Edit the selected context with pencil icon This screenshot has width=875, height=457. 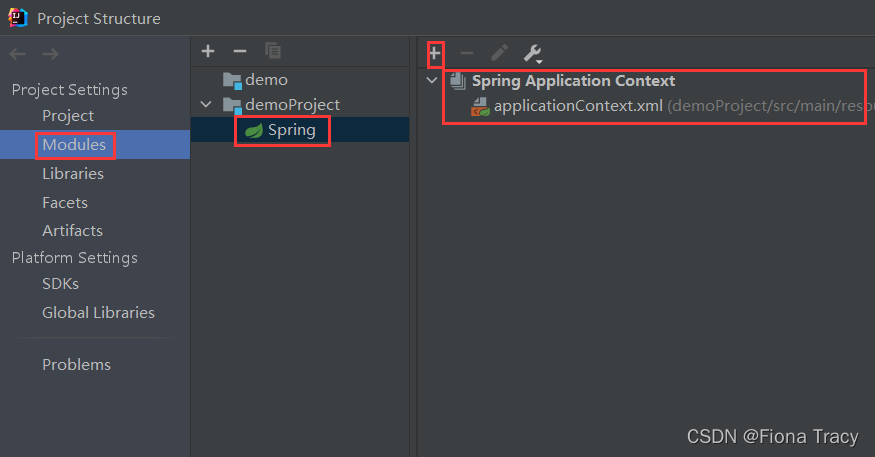(x=499, y=53)
